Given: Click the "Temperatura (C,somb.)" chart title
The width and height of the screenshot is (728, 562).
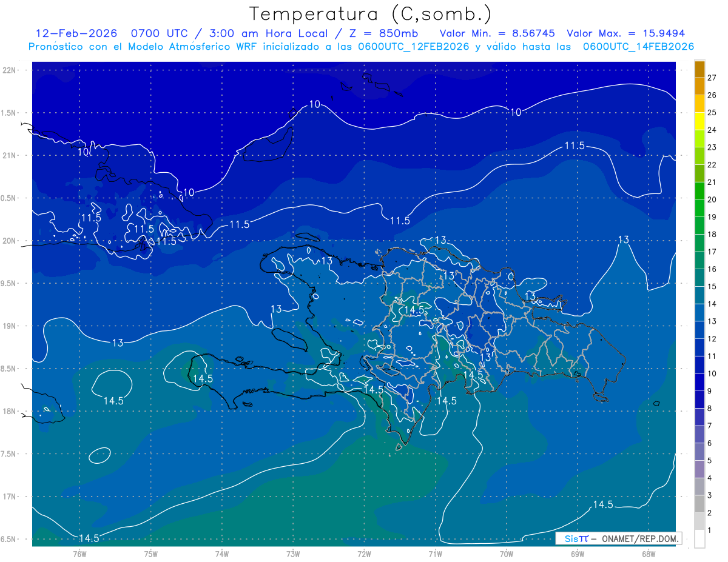Looking at the screenshot, I should pos(371,14).
